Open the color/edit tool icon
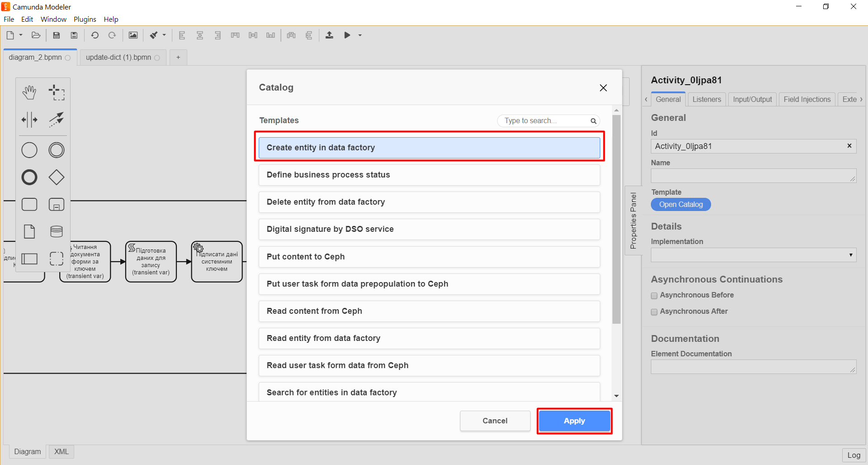 coord(154,35)
